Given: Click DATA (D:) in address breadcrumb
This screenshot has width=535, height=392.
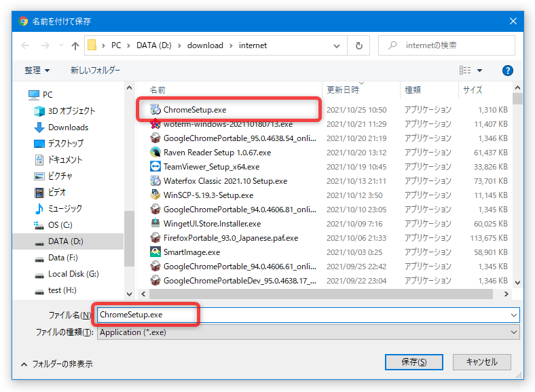Looking at the screenshot, I should pos(154,45).
